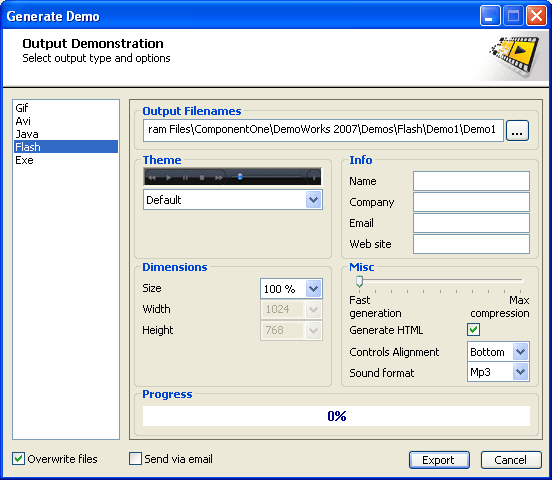Click the Email input field
Image resolution: width=552 pixels, height=480 pixels.
click(471, 223)
